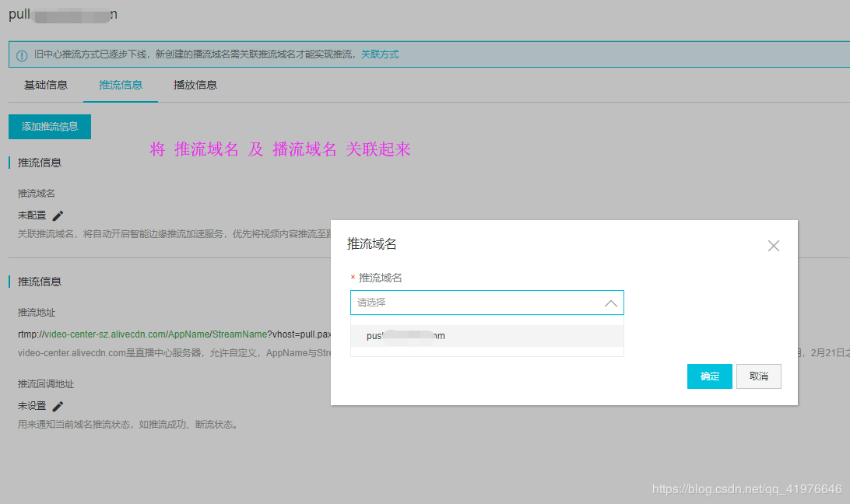Select the push domain option in list

click(486, 336)
